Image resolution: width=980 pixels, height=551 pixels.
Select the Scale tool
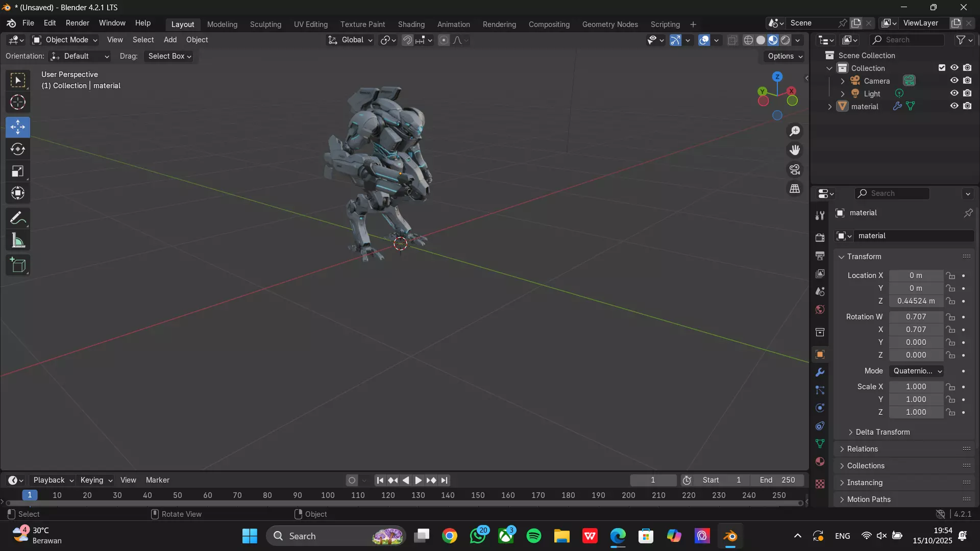(x=18, y=171)
